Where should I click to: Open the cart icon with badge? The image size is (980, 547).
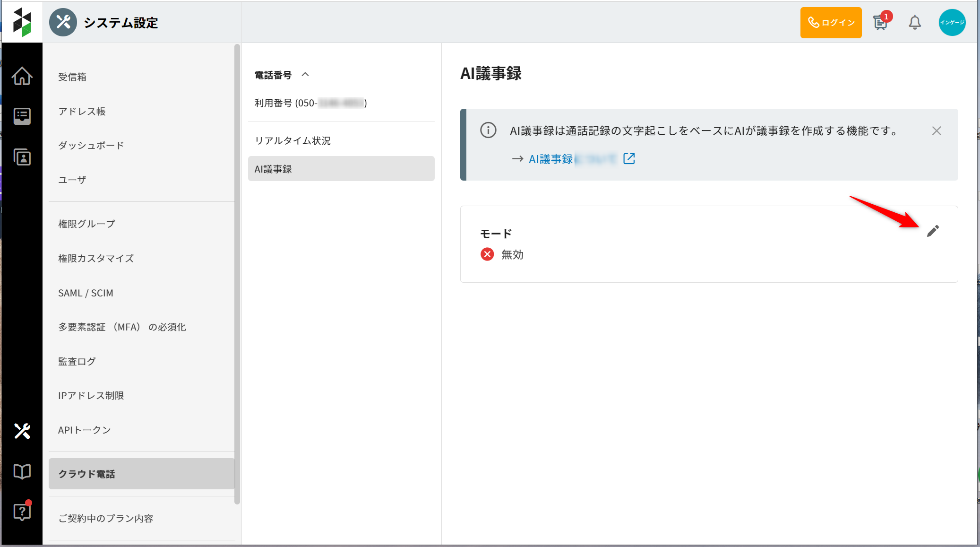(x=880, y=22)
